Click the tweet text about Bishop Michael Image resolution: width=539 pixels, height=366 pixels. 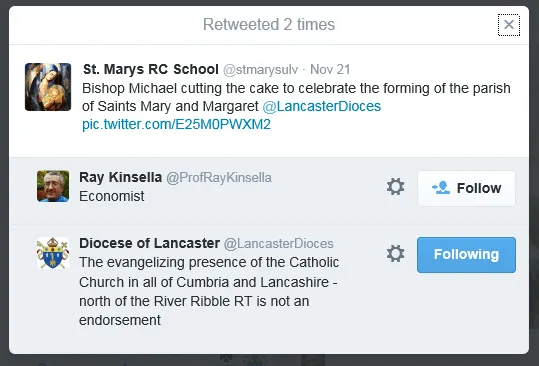[296, 97]
